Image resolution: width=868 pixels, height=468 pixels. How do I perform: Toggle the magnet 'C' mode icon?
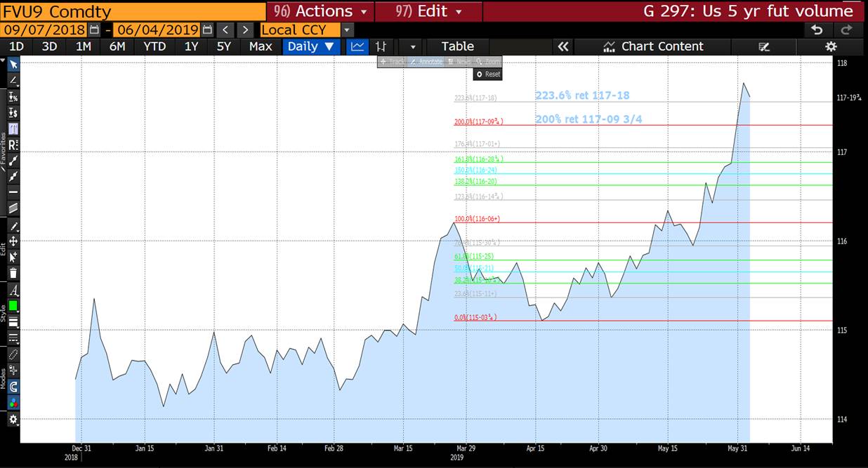tap(13, 387)
